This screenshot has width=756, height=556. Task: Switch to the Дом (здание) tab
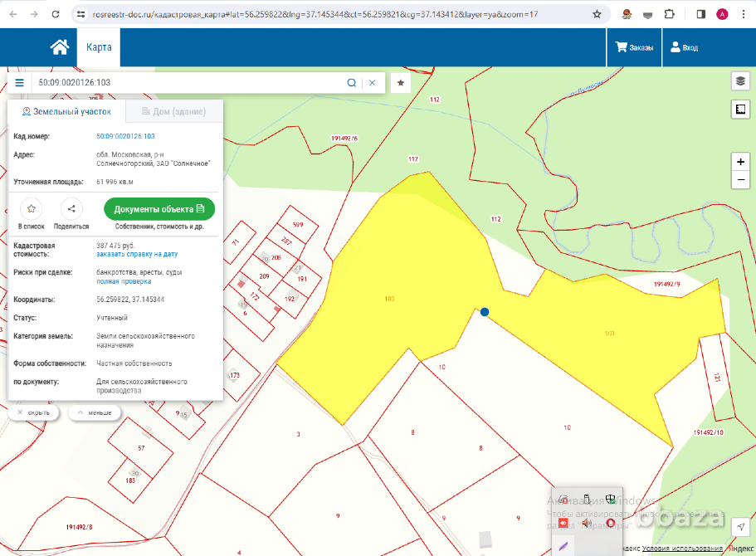[x=173, y=111]
